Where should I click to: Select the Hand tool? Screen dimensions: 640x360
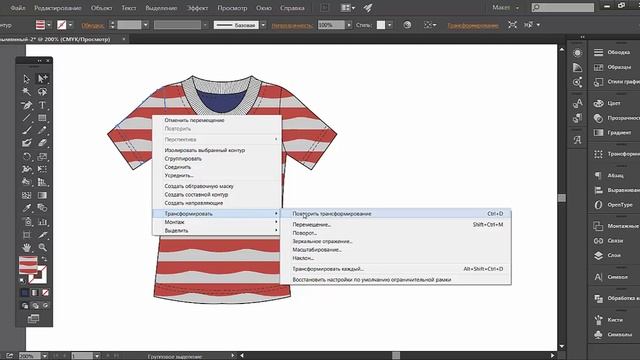click(x=27, y=247)
